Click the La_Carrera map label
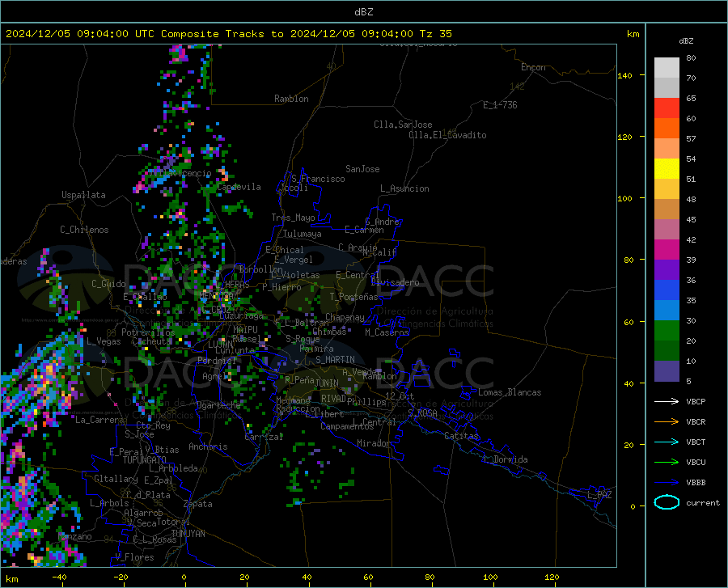The width and height of the screenshot is (728, 588). coord(99,420)
